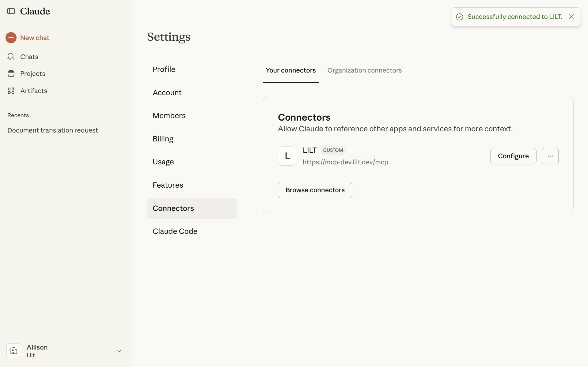Click the CUSTOM badge next to LILT

coord(333,150)
